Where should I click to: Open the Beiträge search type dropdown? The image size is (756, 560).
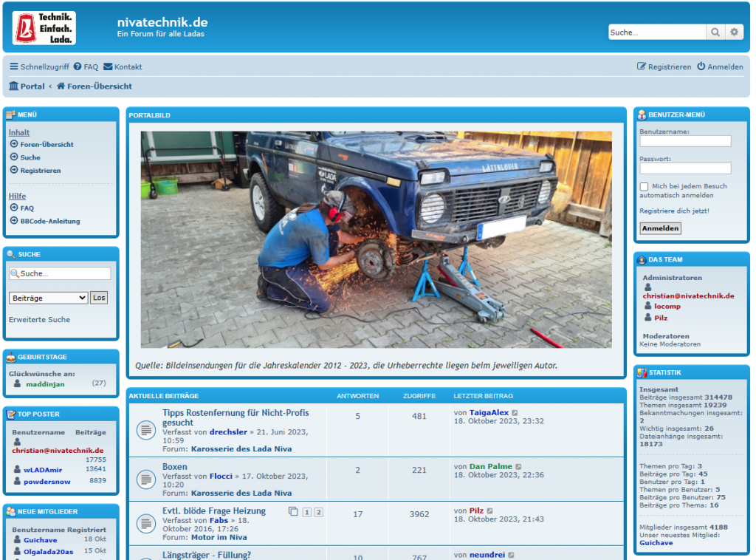[48, 298]
